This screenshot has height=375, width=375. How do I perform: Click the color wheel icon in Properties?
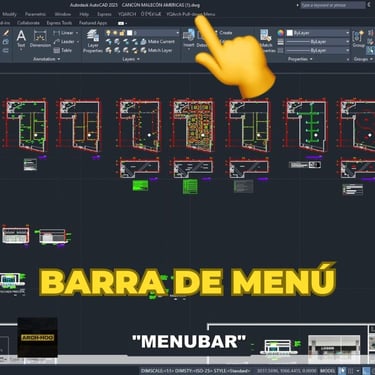click(280, 33)
